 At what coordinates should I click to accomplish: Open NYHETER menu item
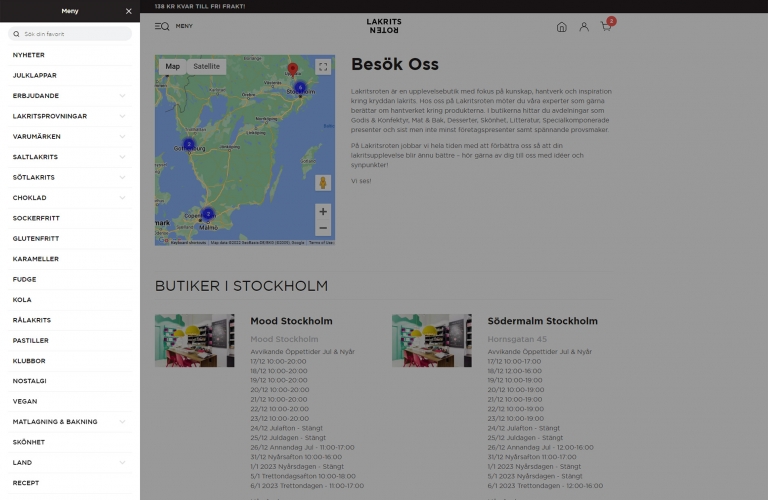coord(70,55)
